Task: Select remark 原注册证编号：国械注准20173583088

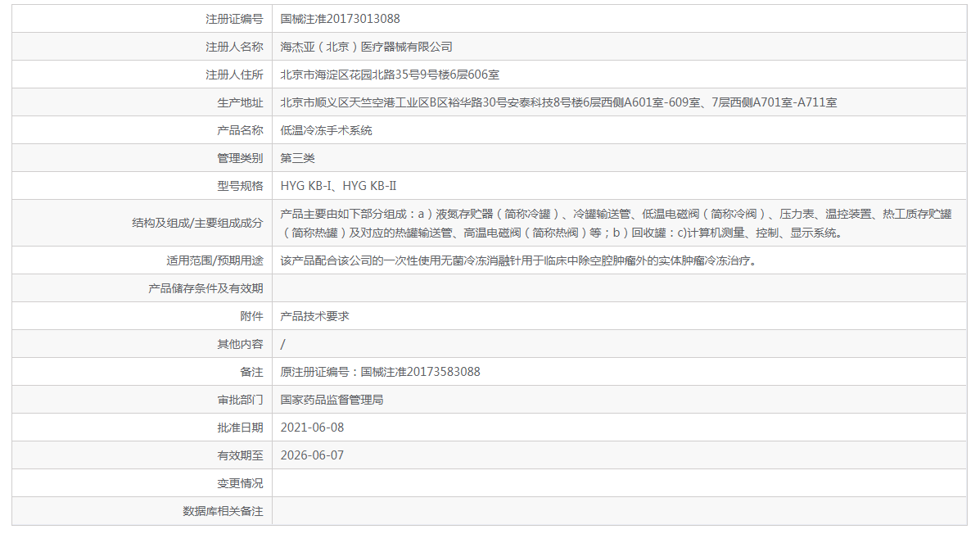Action: coord(380,372)
